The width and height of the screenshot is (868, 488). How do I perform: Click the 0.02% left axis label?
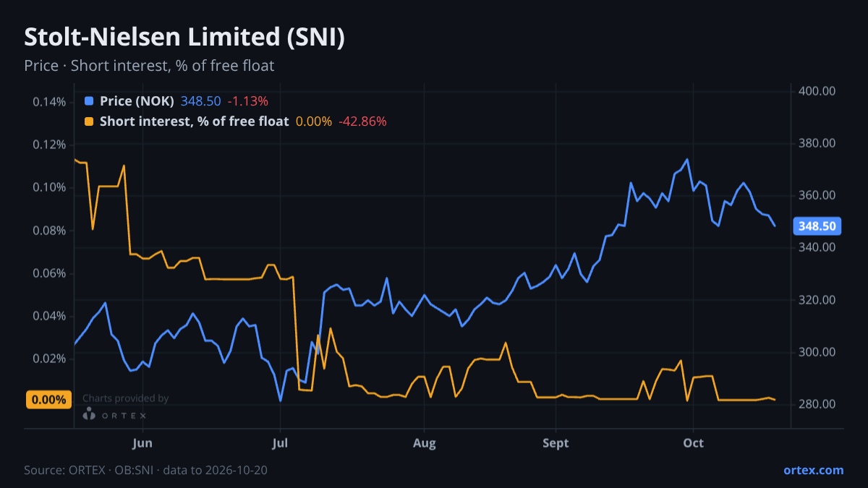coord(49,359)
